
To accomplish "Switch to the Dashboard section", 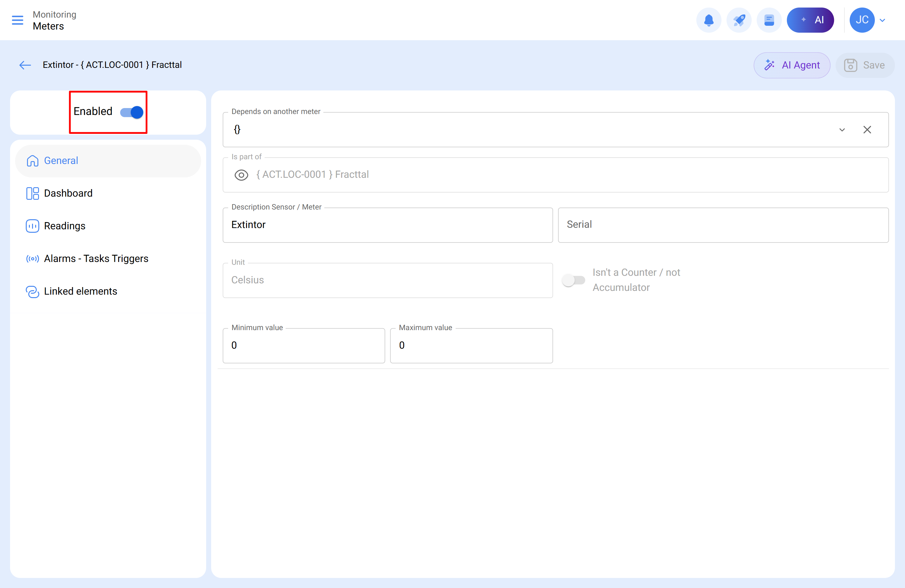I will point(68,193).
